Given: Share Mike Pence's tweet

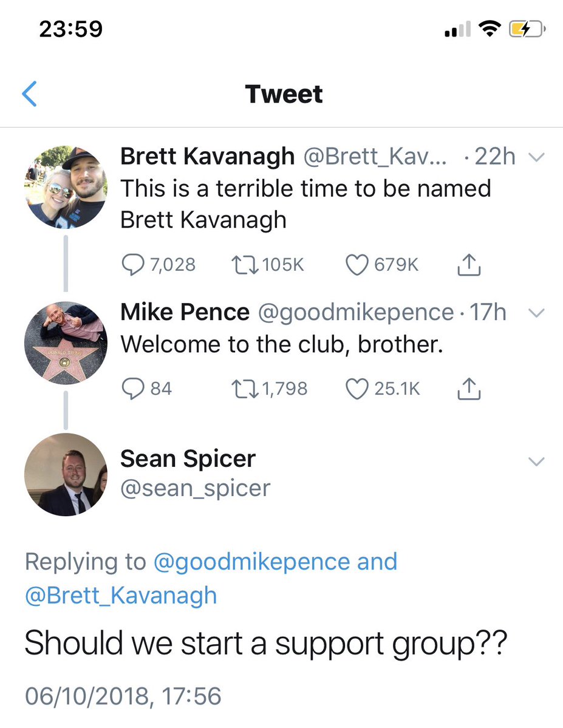Looking at the screenshot, I should (469, 389).
